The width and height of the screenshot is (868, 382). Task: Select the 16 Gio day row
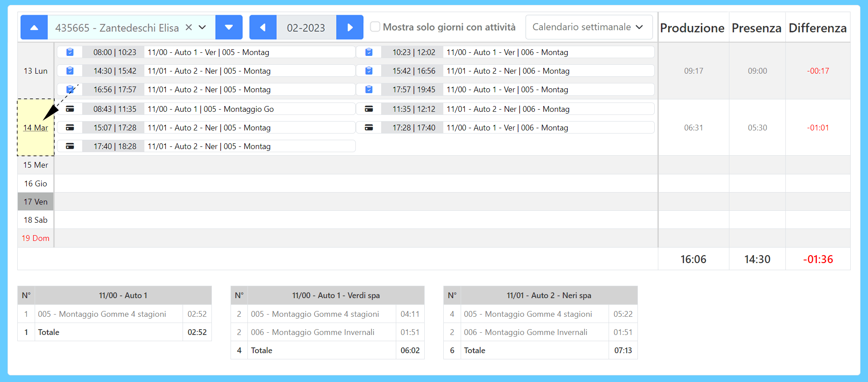(x=36, y=184)
